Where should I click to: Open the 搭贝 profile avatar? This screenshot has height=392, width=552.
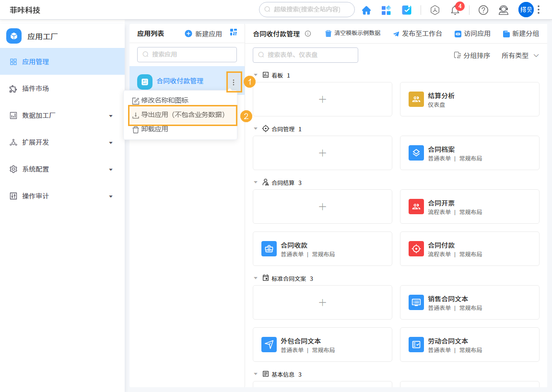coord(526,10)
